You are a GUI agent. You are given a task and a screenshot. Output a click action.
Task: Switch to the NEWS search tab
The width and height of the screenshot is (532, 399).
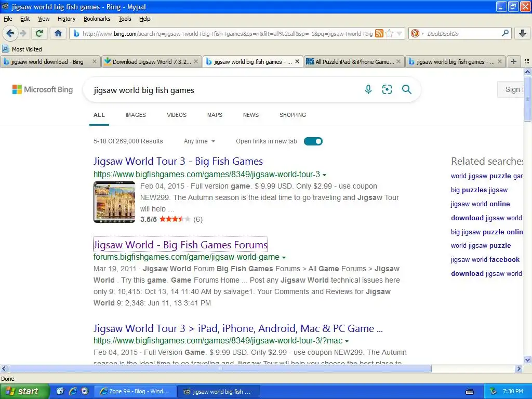coord(251,115)
